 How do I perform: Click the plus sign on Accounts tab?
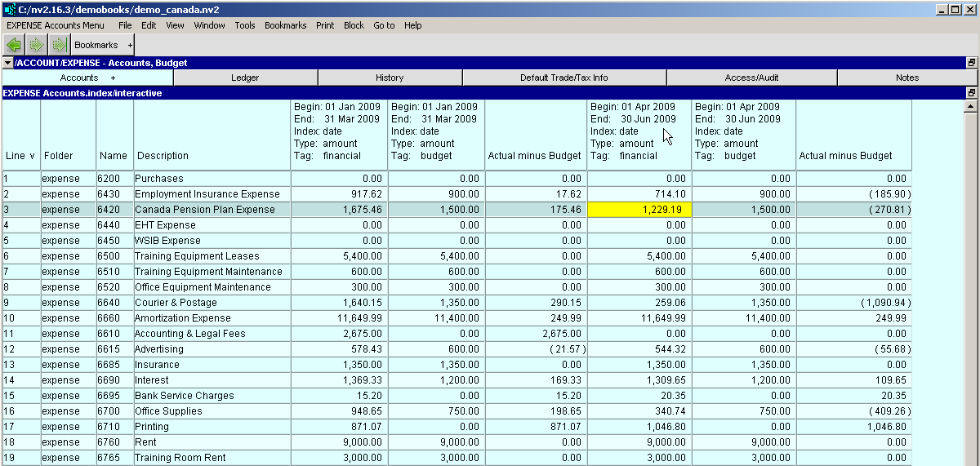(113, 78)
